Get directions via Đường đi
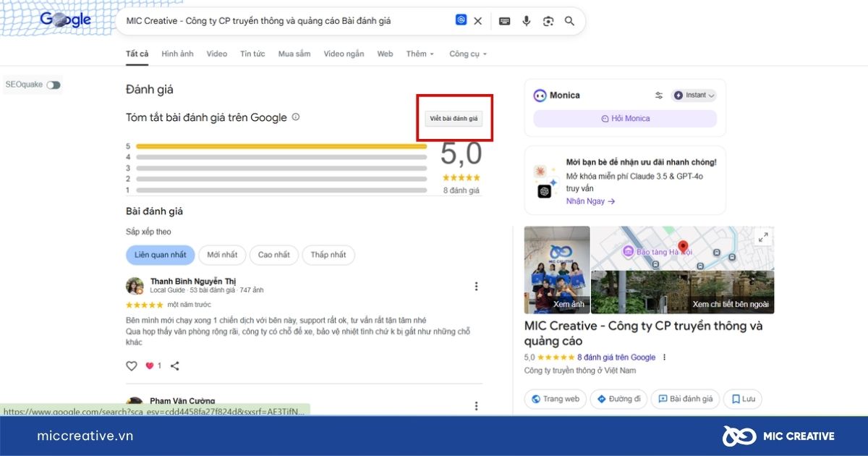 (x=619, y=399)
